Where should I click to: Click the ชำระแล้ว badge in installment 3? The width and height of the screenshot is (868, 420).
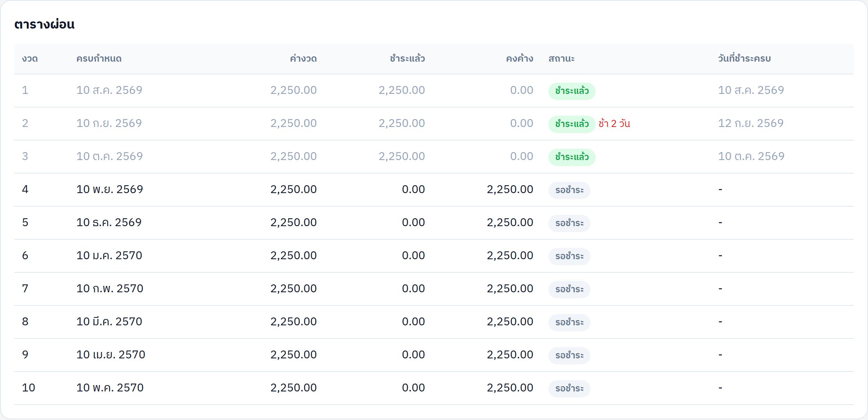[x=572, y=157]
